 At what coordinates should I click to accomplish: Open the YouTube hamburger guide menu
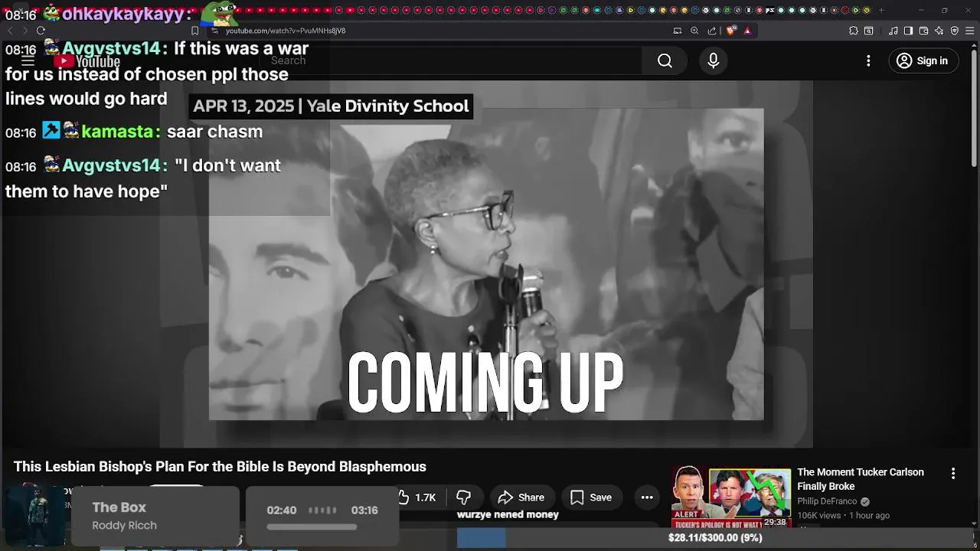(28, 61)
